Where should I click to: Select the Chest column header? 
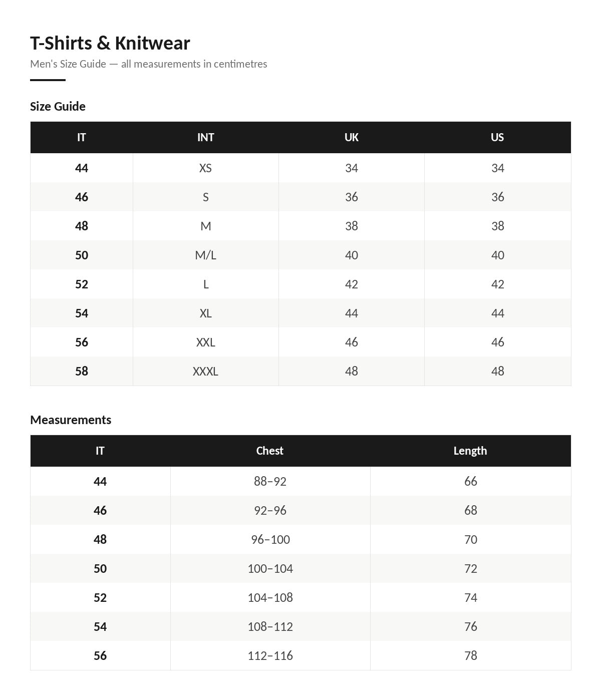(270, 451)
